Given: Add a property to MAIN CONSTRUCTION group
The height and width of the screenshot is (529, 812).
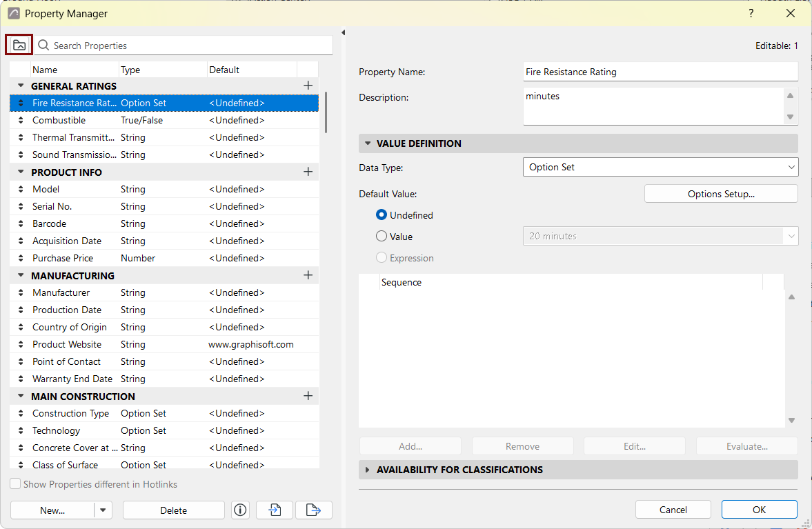Looking at the screenshot, I should coord(308,396).
